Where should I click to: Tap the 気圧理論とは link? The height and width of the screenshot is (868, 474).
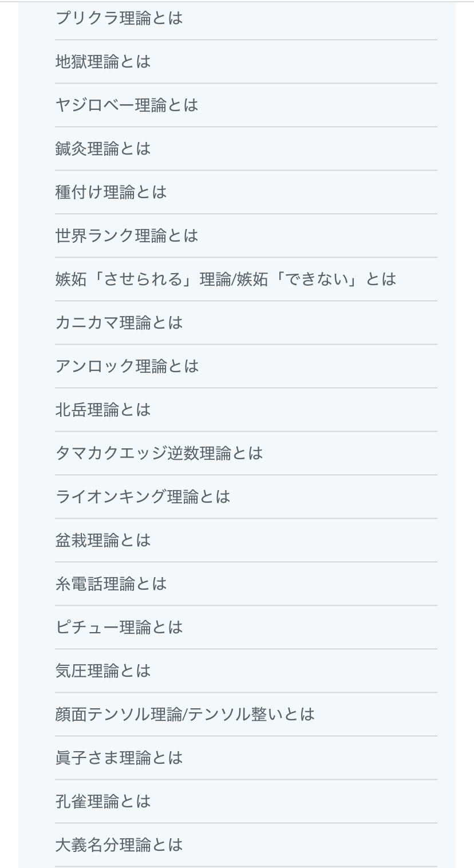click(x=103, y=671)
